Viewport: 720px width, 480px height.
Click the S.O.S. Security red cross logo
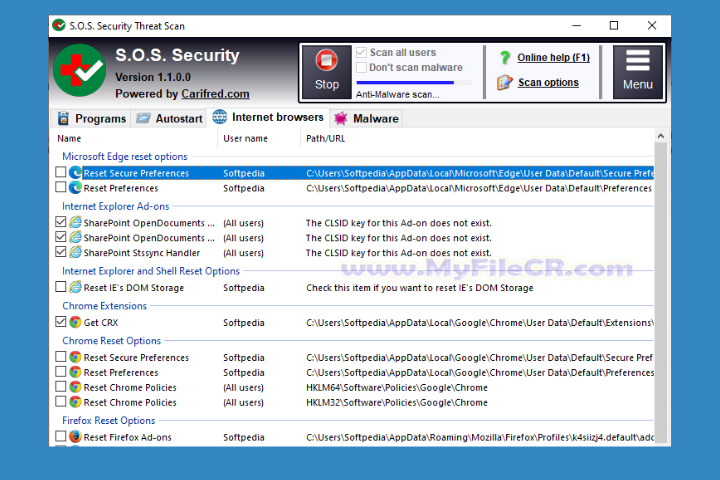[79, 70]
